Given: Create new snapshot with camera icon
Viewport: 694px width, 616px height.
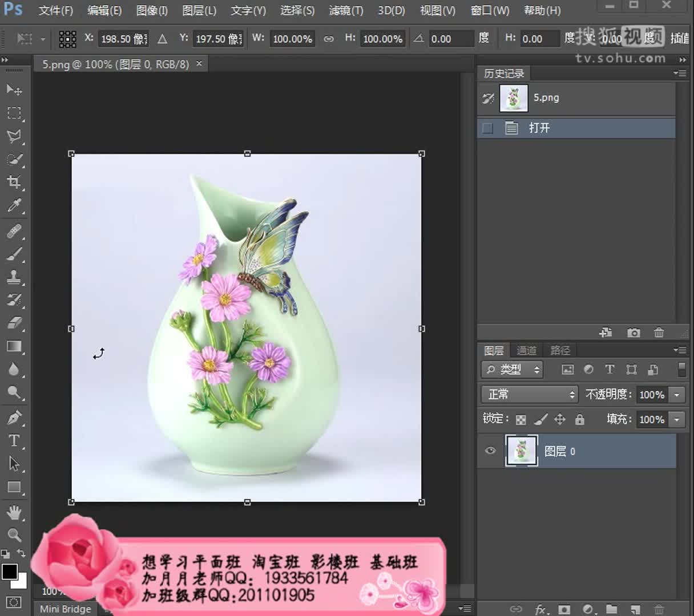Looking at the screenshot, I should [633, 333].
